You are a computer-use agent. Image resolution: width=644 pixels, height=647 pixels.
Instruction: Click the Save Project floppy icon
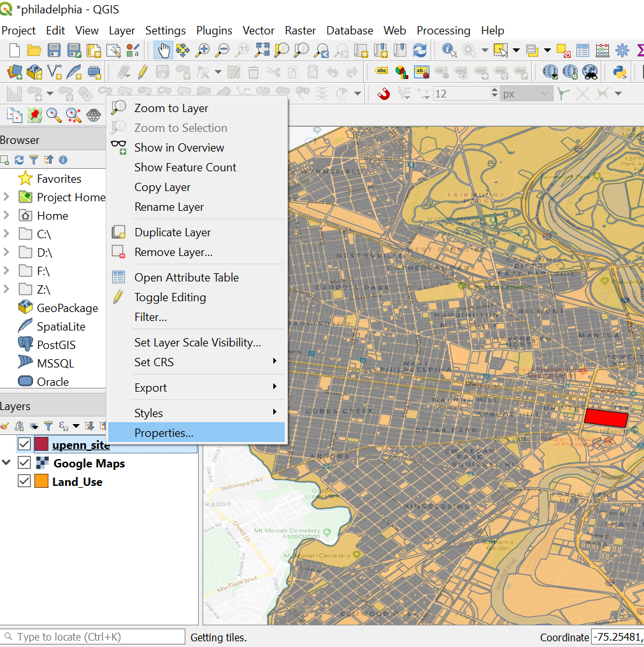pyautogui.click(x=54, y=50)
